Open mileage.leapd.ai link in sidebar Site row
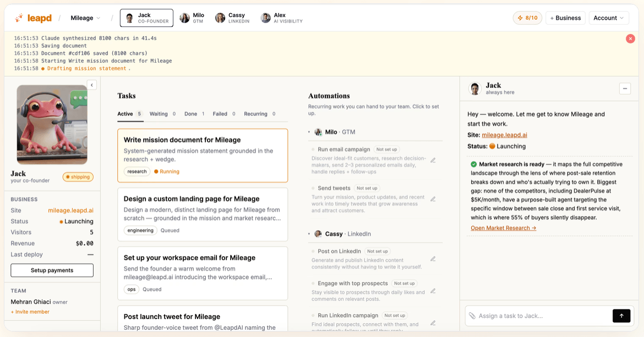The width and height of the screenshot is (644, 337). (x=70, y=211)
